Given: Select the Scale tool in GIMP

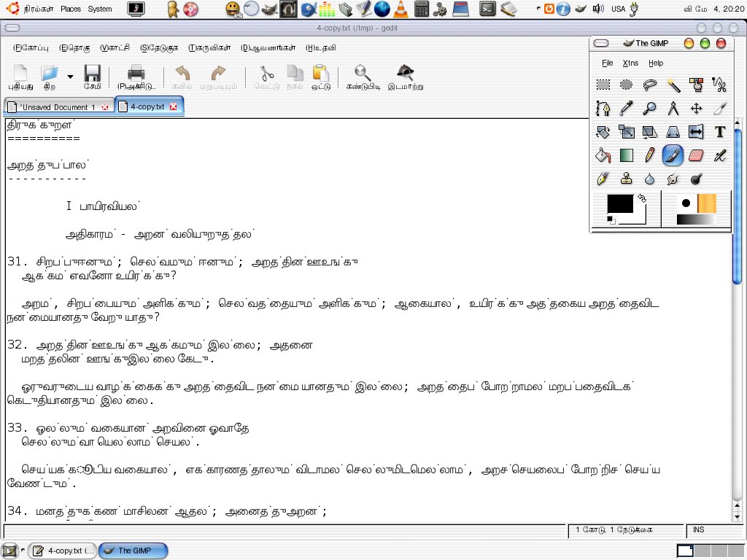Looking at the screenshot, I should click(627, 132).
